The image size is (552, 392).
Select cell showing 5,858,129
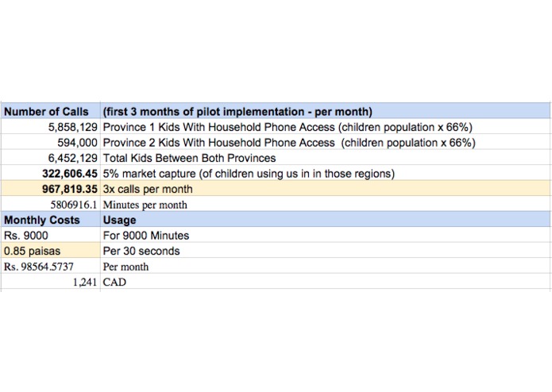click(51, 127)
